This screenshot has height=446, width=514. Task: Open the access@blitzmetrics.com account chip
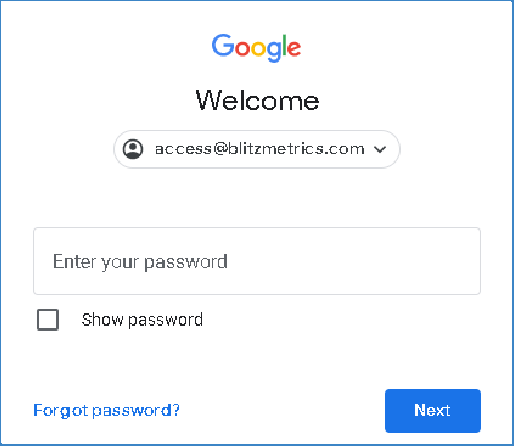[257, 149]
